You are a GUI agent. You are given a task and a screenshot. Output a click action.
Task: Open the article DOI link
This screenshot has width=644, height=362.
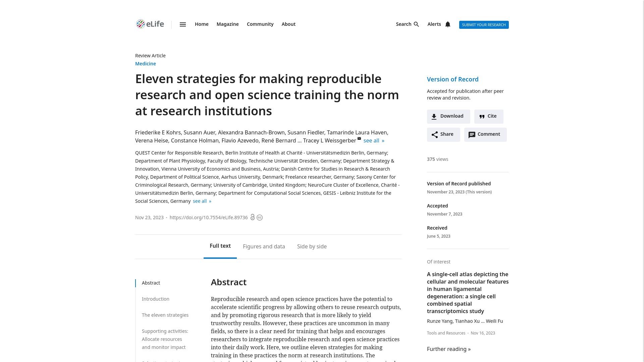tap(209, 218)
